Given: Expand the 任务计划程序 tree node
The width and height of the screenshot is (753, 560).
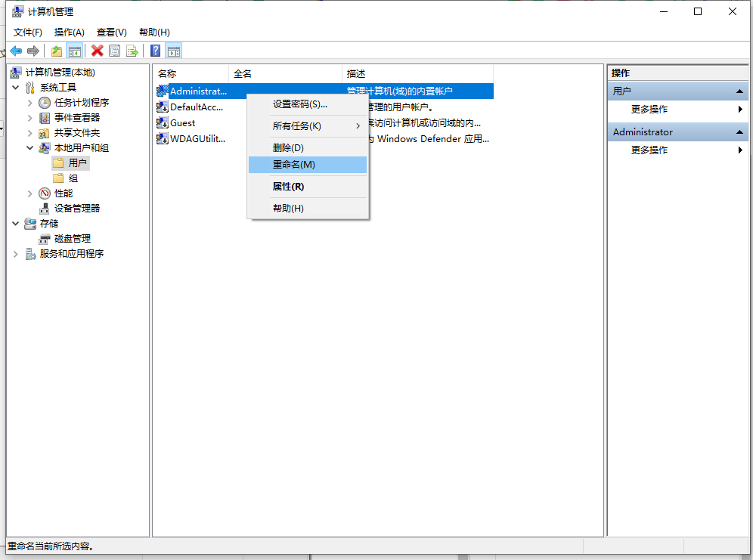Looking at the screenshot, I should click(x=30, y=103).
